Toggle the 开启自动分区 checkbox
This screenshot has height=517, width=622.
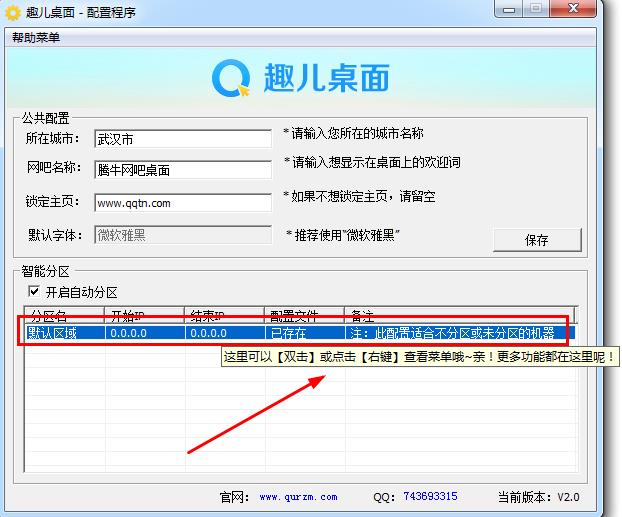point(35,292)
